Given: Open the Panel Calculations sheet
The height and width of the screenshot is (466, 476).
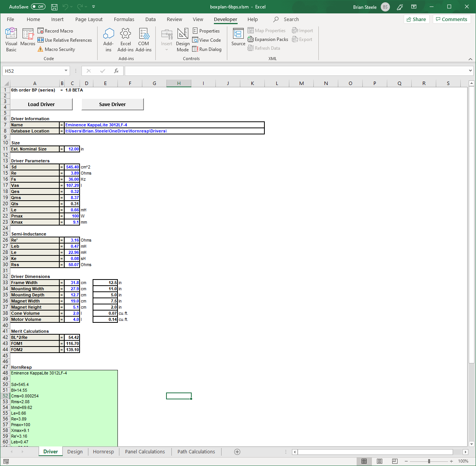Looking at the screenshot, I should [x=145, y=452].
